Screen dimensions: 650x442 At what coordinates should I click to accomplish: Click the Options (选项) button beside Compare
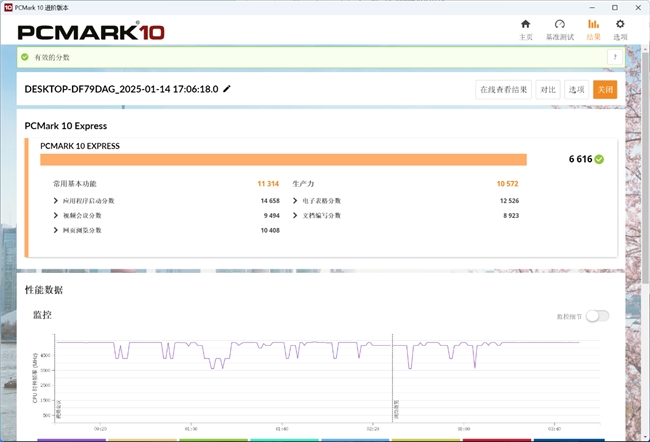[576, 90]
